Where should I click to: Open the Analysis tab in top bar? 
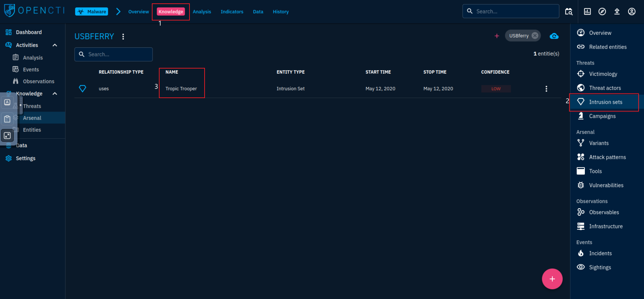tap(202, 11)
